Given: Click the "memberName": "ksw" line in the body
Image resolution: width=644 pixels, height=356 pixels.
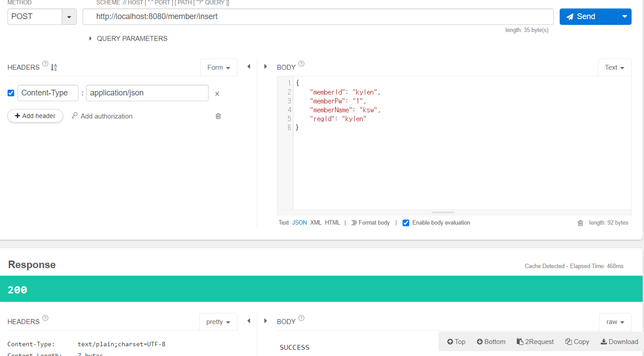Looking at the screenshot, I should pyautogui.click(x=345, y=110).
